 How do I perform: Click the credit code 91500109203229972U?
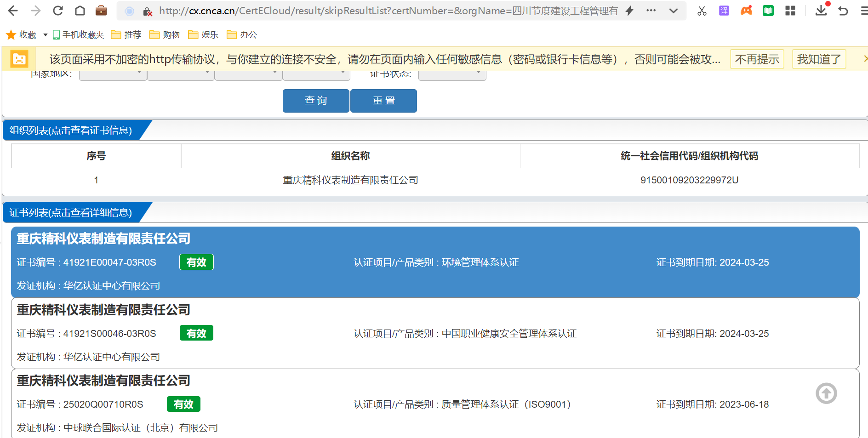coord(690,180)
